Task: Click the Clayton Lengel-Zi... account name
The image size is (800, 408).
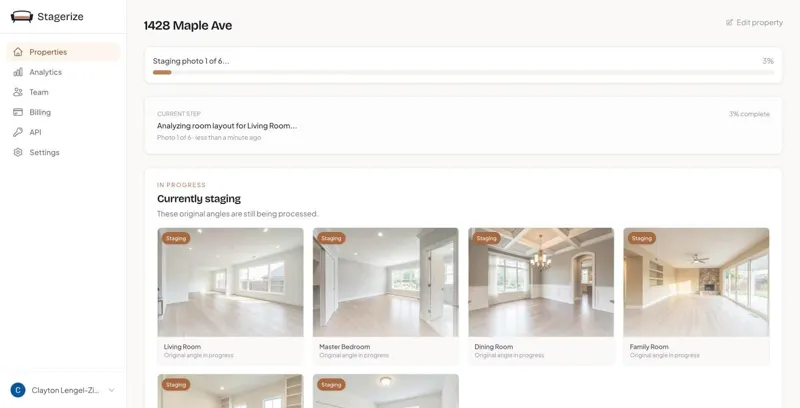Action: click(x=65, y=390)
